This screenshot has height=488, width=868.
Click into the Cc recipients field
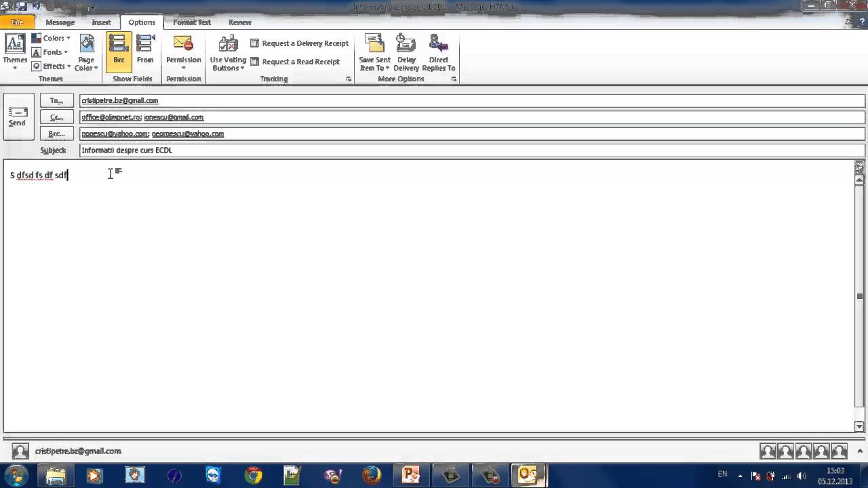coord(472,117)
